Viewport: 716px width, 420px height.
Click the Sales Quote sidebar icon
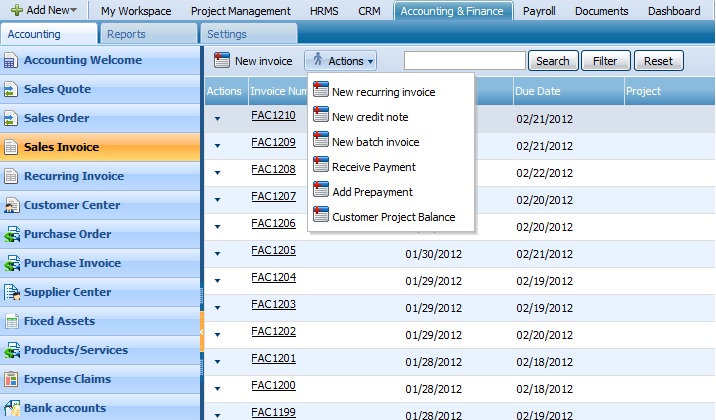pyautogui.click(x=11, y=89)
